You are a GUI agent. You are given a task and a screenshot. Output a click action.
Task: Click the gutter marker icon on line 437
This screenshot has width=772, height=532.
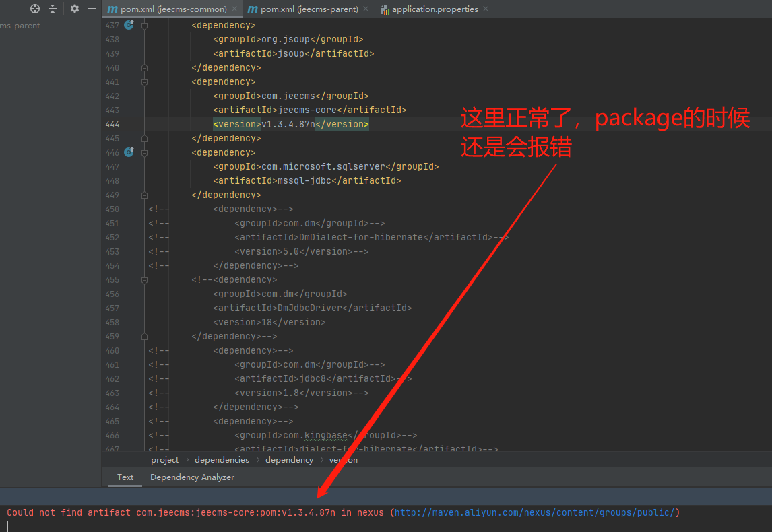(129, 25)
